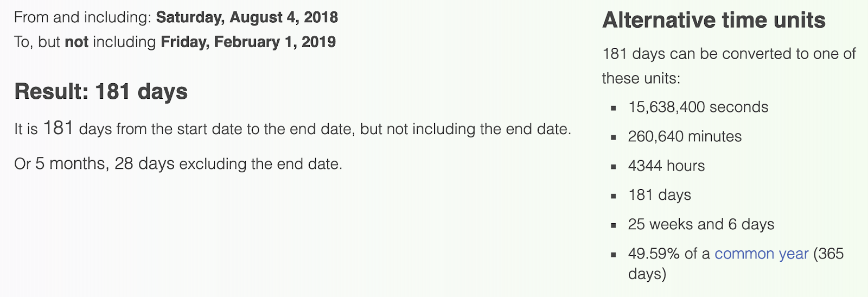This screenshot has height=297, width=868.
Task: Click the 260,640 minutes list item
Action: coord(685,137)
